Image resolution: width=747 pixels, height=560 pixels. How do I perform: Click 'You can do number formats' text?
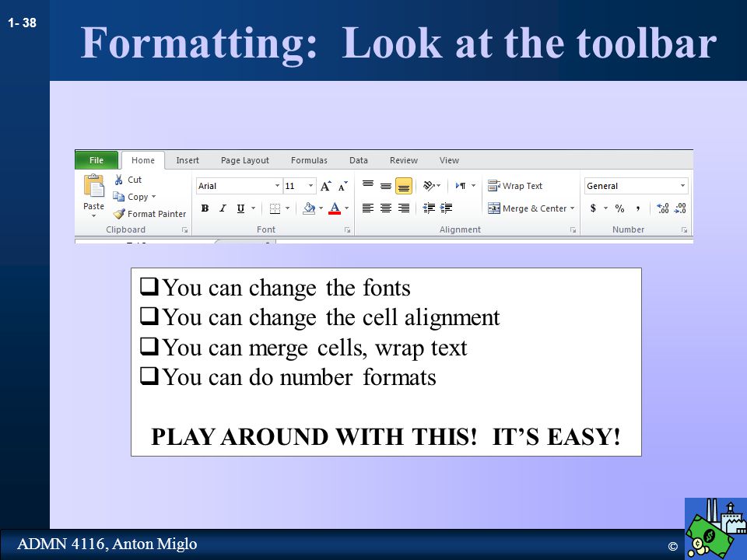[x=299, y=377]
